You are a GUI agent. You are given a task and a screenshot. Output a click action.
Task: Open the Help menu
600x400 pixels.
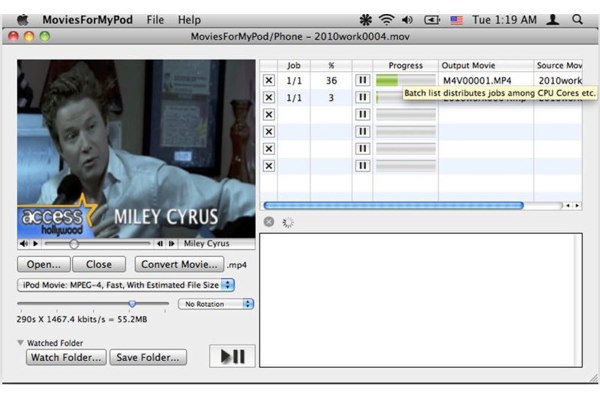(x=189, y=20)
